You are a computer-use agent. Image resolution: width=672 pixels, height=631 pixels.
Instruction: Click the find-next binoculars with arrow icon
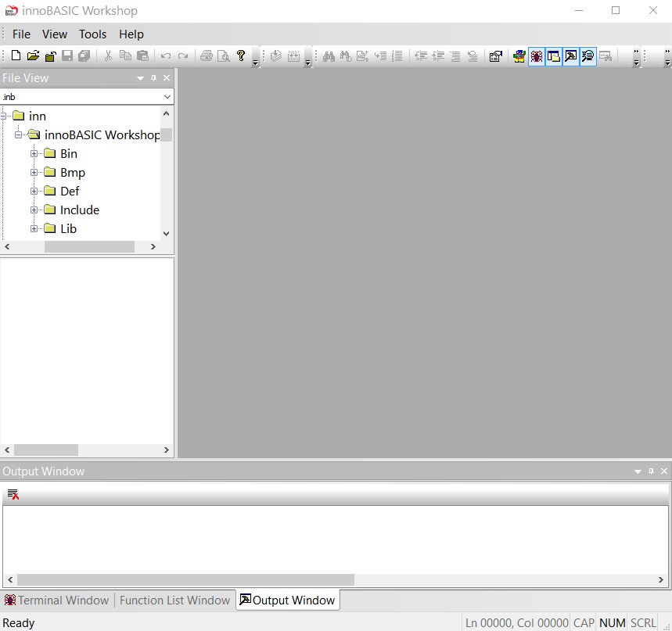(346, 56)
